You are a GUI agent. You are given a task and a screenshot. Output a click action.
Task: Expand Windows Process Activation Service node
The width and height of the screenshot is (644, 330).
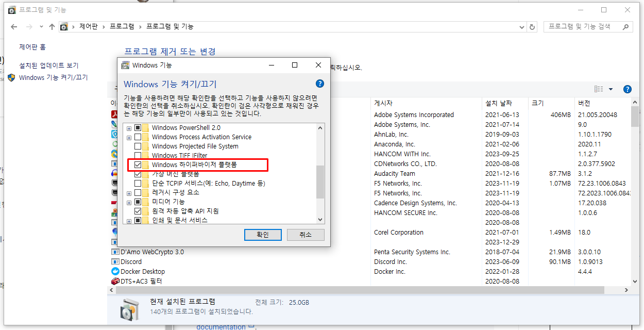pos(129,137)
